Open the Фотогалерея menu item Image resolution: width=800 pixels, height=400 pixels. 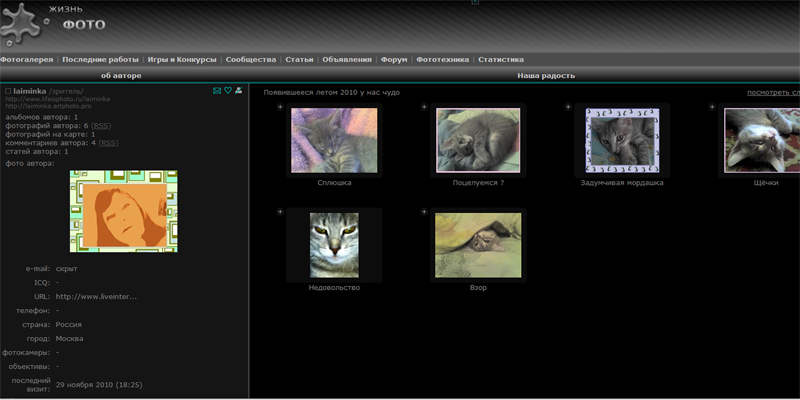click(x=27, y=60)
